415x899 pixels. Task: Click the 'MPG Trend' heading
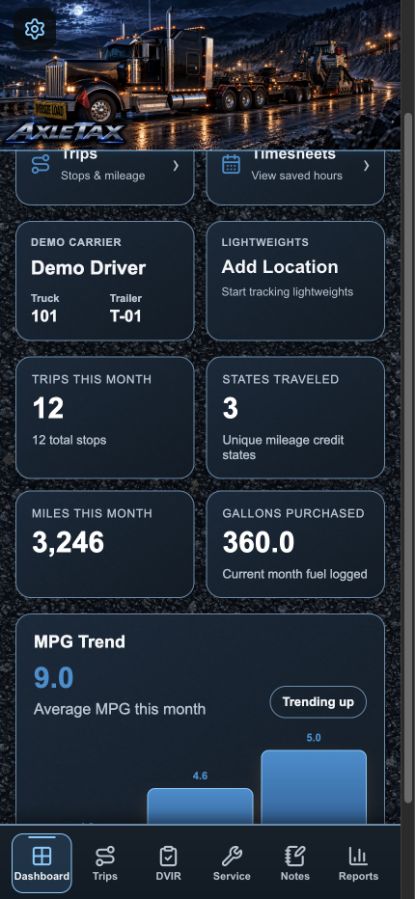pyautogui.click(x=79, y=642)
